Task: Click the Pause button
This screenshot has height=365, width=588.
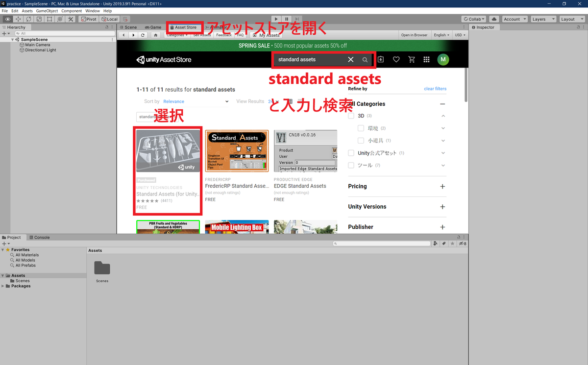Action: [287, 19]
